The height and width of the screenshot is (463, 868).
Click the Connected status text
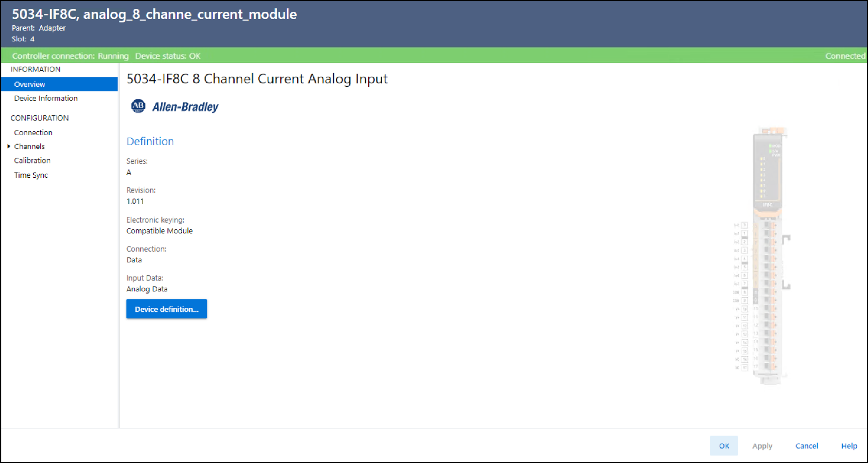pos(845,56)
